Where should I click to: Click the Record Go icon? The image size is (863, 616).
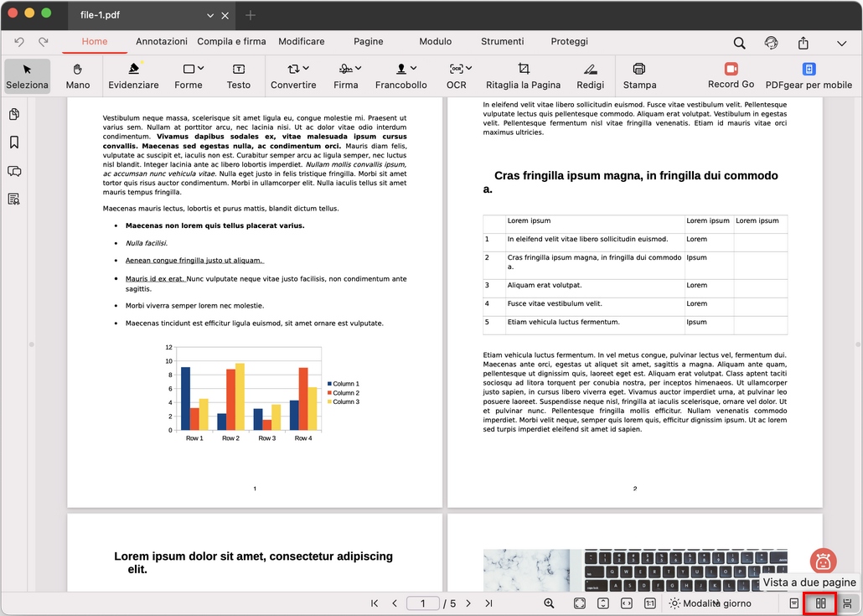730,69
